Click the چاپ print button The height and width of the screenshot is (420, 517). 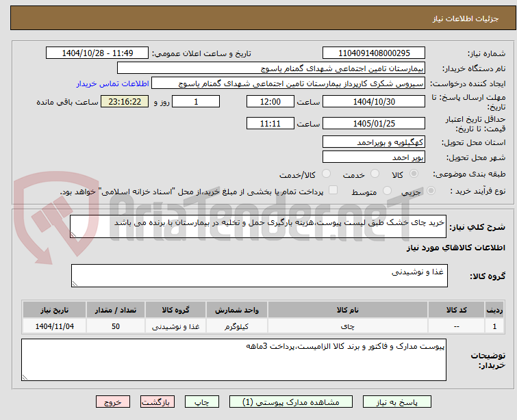tap(202, 402)
